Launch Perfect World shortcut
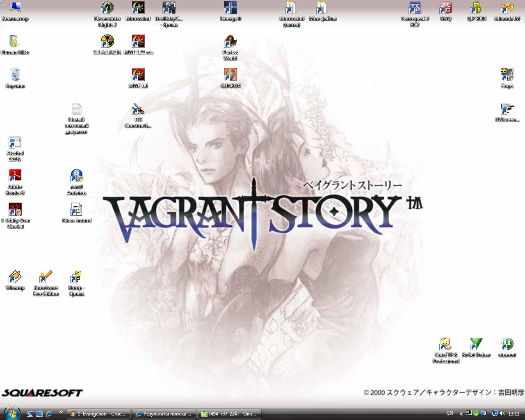 [230, 48]
